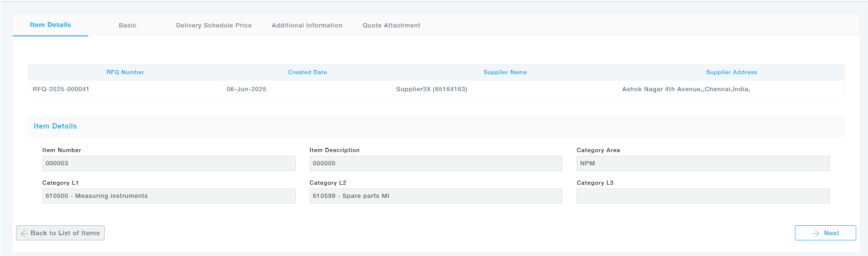The width and height of the screenshot is (868, 256).
Task: Click the Supplier Name column header
Action: (x=505, y=72)
